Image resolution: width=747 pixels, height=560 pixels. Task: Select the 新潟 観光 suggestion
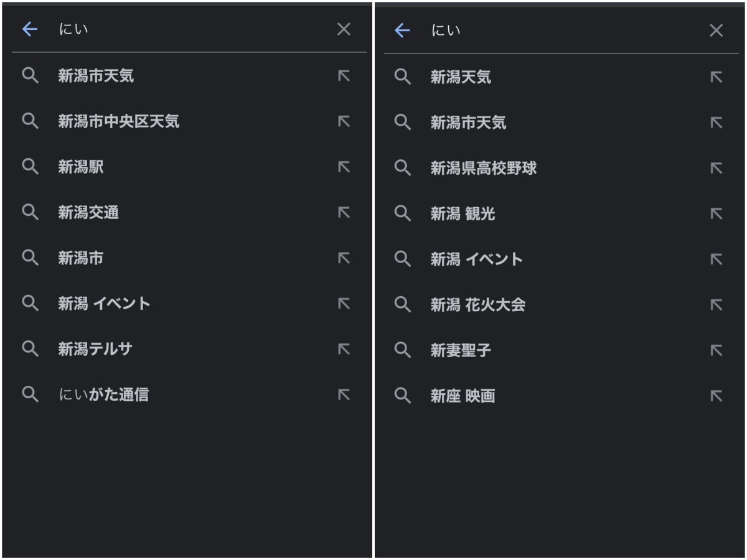coord(463,214)
